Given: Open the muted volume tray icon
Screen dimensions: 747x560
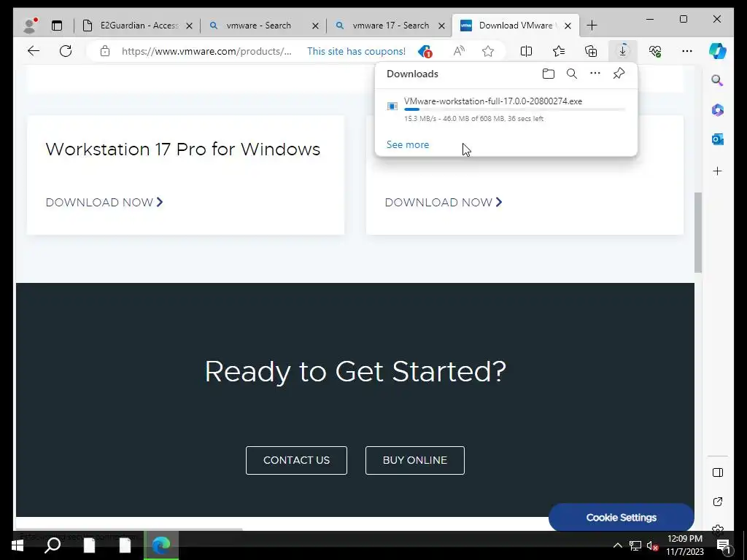Looking at the screenshot, I should tap(653, 545).
